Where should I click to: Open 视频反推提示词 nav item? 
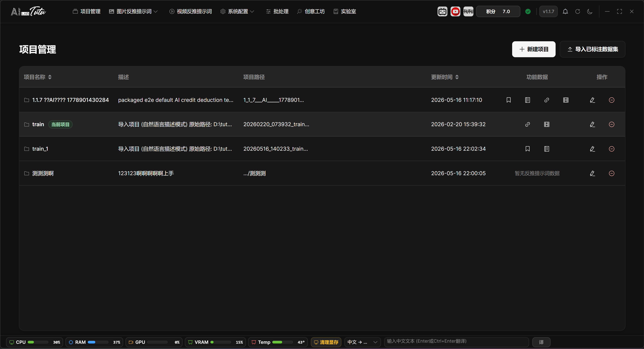[191, 12]
